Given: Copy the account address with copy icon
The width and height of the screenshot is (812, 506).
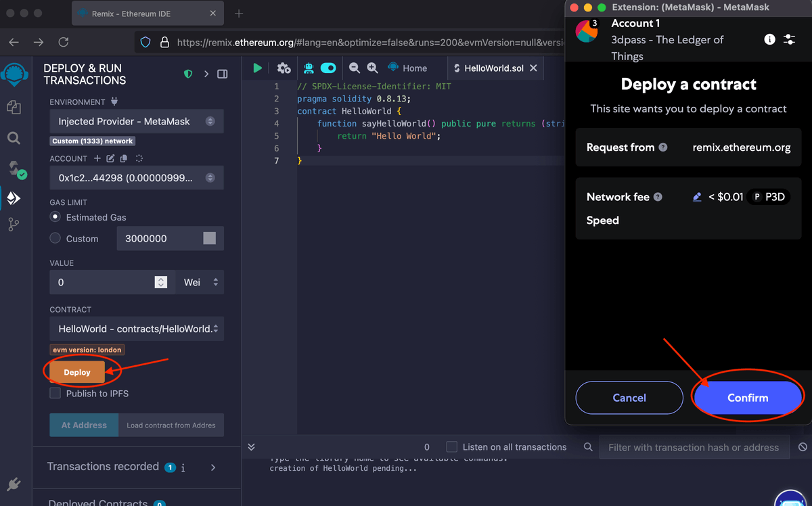Looking at the screenshot, I should pyautogui.click(x=123, y=158).
